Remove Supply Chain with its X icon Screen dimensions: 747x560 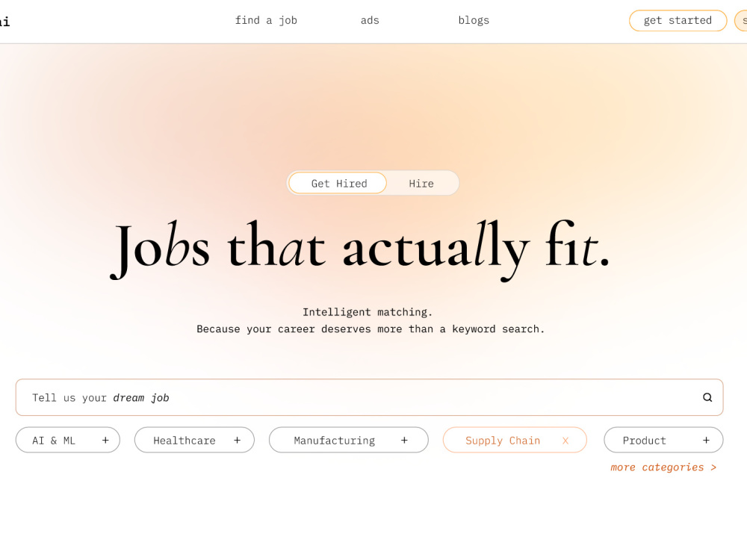pos(565,441)
